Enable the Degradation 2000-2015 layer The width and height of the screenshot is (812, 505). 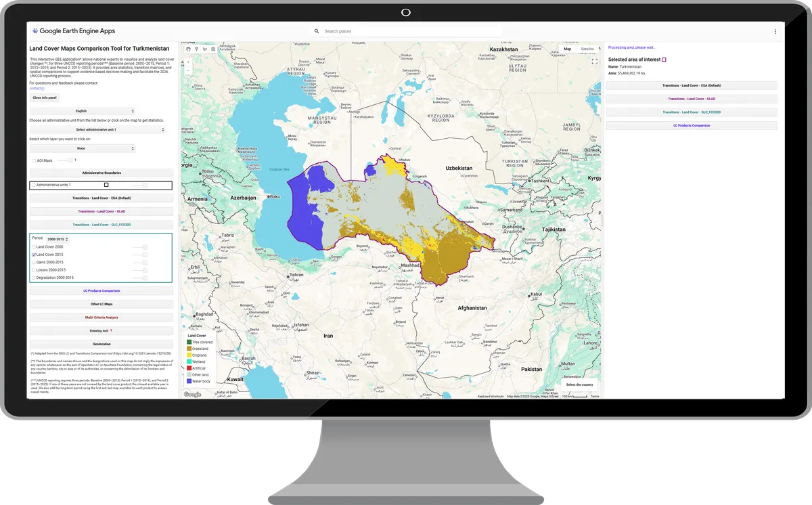tap(34, 278)
